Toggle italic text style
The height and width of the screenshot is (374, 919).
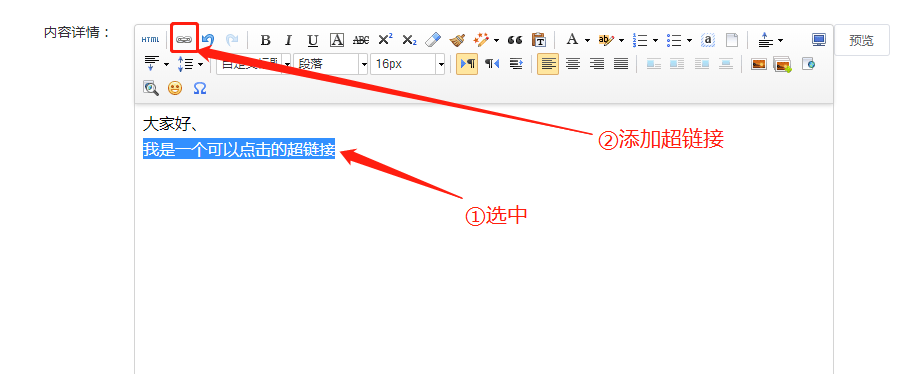click(288, 40)
